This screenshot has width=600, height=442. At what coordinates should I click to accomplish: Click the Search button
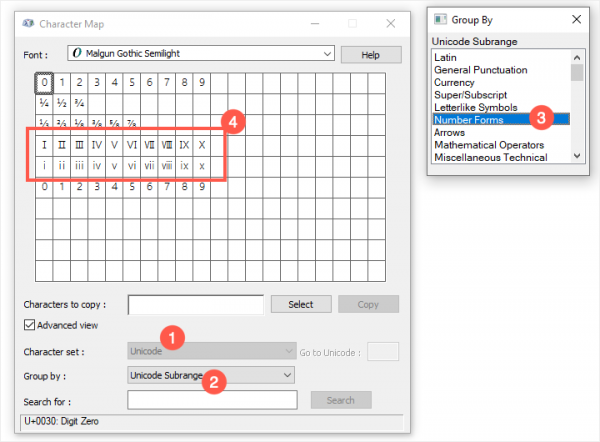pyautogui.click(x=341, y=400)
